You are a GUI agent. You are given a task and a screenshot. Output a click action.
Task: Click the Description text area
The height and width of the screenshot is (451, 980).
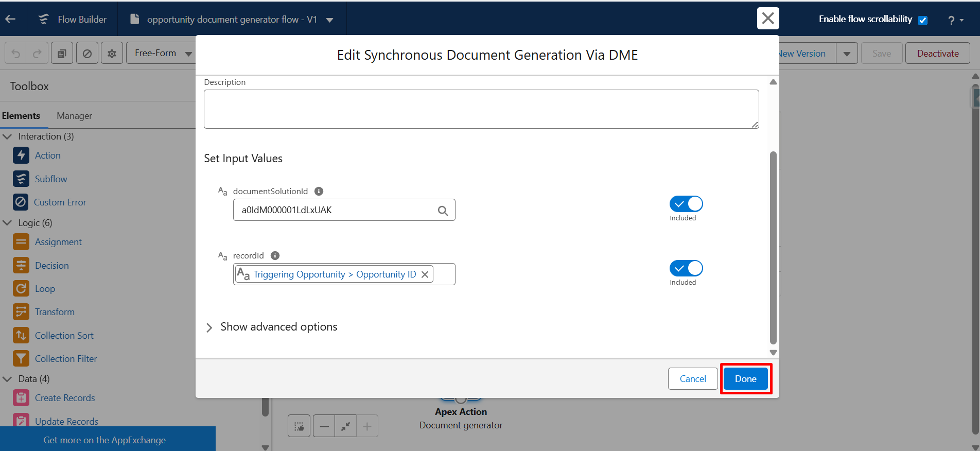pos(481,109)
